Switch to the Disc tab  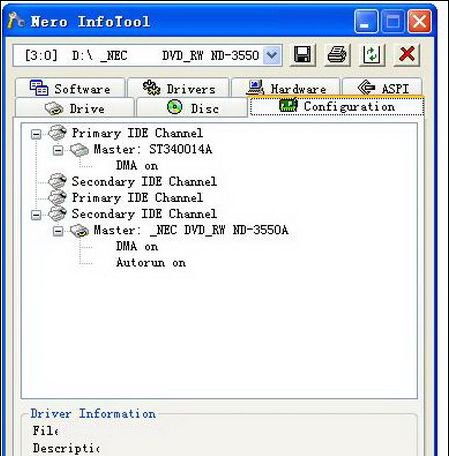coord(192,108)
